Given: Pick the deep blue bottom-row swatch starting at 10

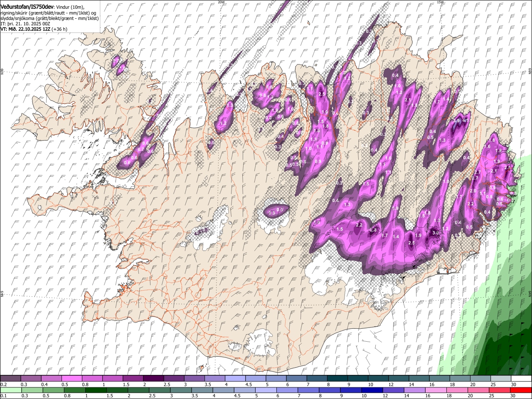Looking at the screenshot, I should [x=372, y=390].
